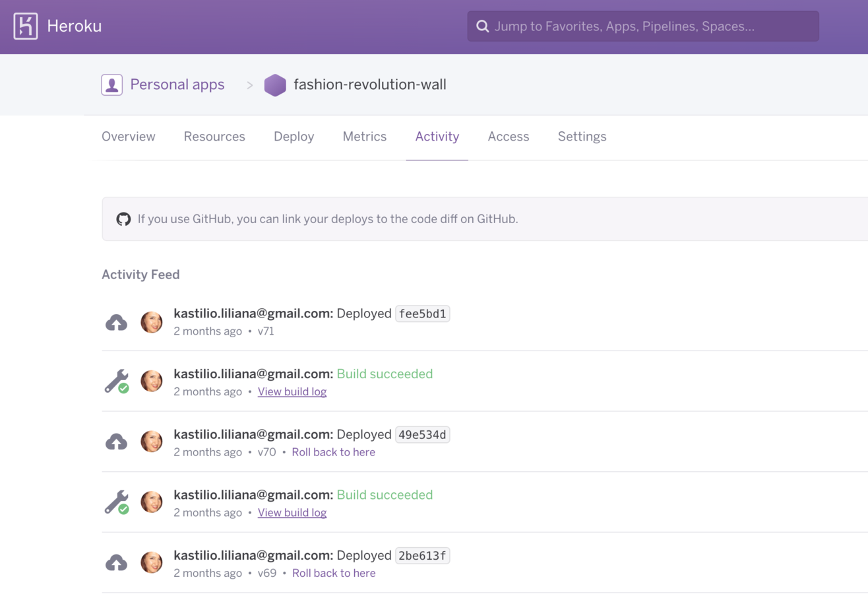This screenshot has width=868, height=594.
Task: Click the avatar beside the second Build succeeded
Action: click(x=152, y=502)
